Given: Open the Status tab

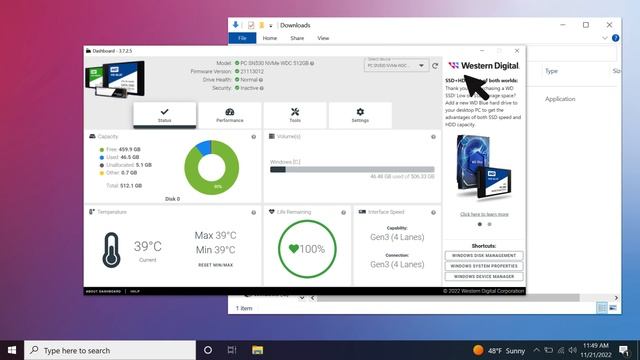Looking at the screenshot, I should click(x=164, y=115).
